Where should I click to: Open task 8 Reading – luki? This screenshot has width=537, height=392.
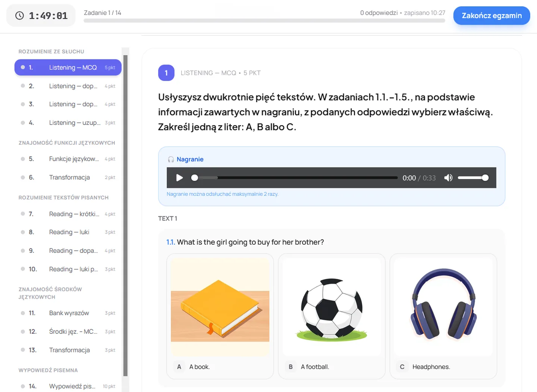click(68, 232)
